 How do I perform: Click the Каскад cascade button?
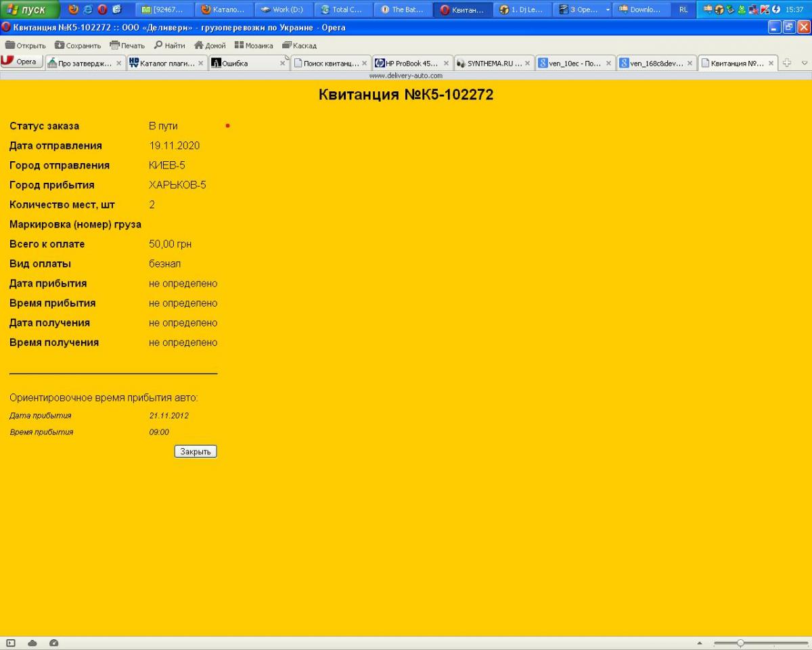[299, 45]
